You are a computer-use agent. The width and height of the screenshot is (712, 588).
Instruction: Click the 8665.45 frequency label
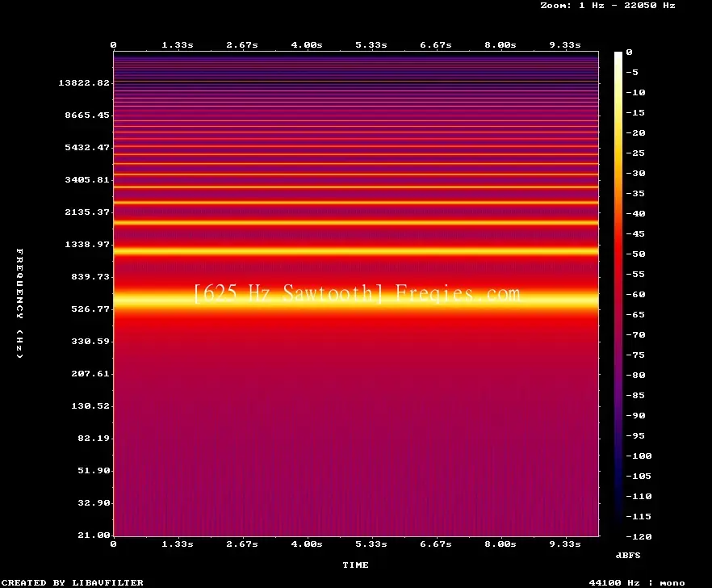tap(87, 115)
